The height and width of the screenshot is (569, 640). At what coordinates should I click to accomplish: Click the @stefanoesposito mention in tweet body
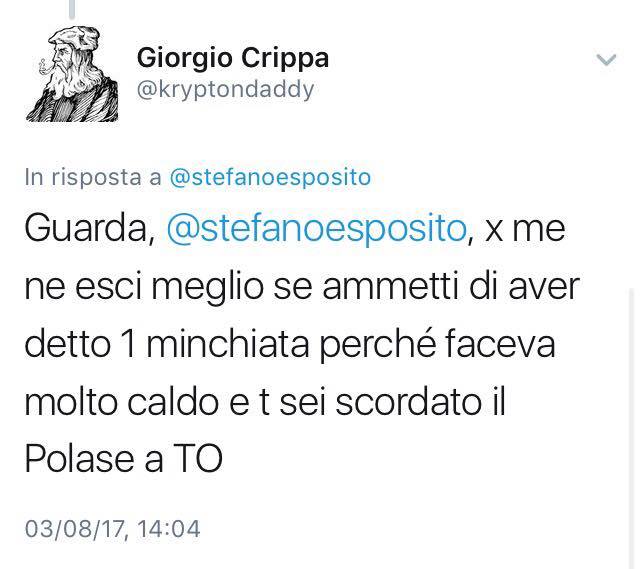pyautogui.click(x=317, y=229)
